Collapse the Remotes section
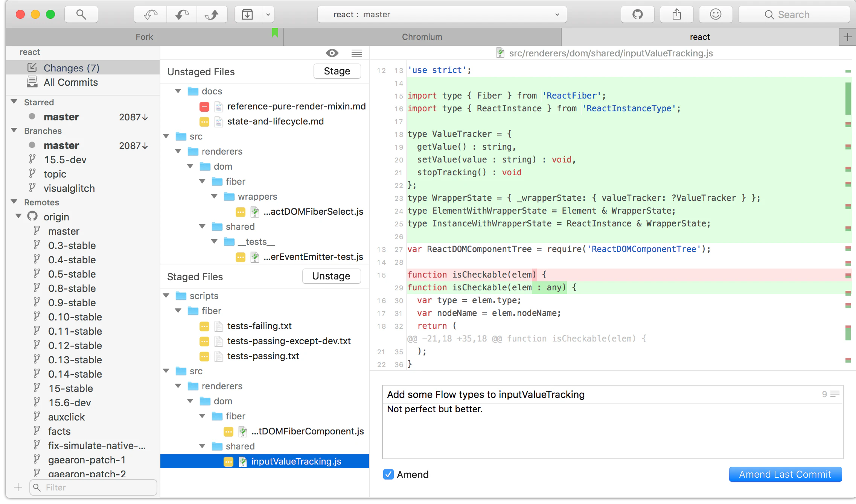 click(14, 202)
